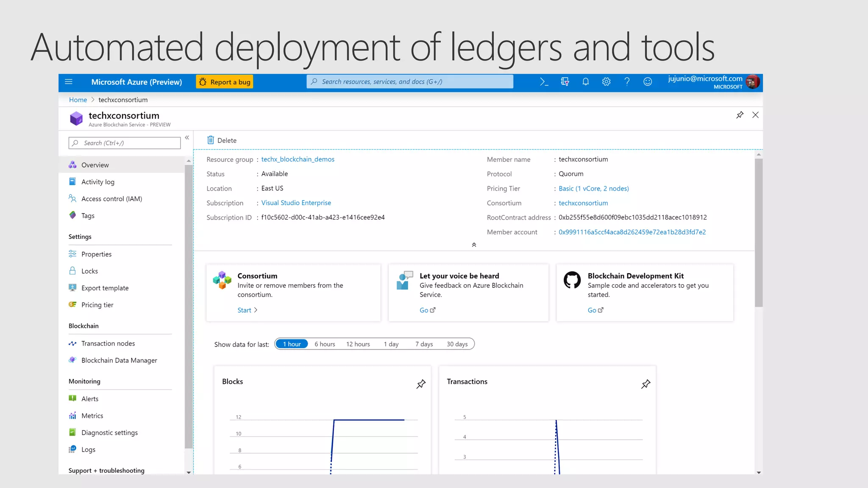Screen dimensions: 868x488
Task: Open the techx_blockchain_demos resource group link
Action: (x=298, y=159)
